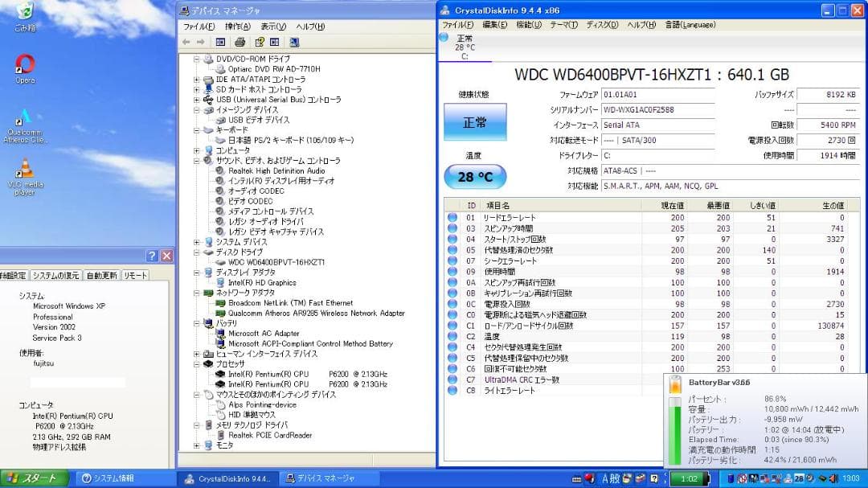The width and height of the screenshot is (868, 488).
Task: Open the ディスク(D) menu in CrystalDiskInfo
Action: 602,25
